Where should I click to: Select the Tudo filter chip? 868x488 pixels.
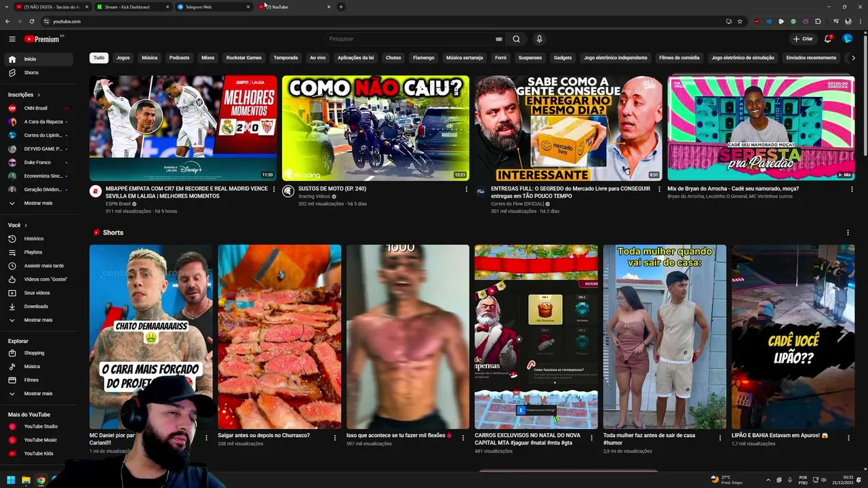coord(99,58)
